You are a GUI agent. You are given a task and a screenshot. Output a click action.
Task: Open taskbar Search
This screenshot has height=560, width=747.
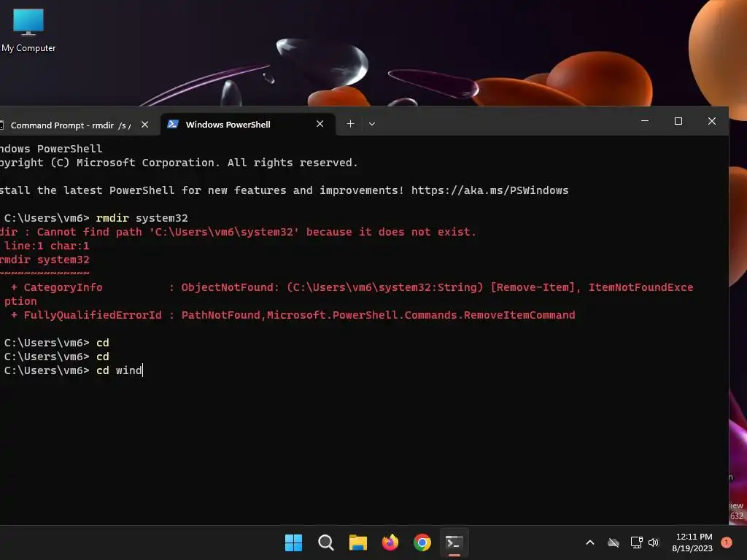click(326, 542)
